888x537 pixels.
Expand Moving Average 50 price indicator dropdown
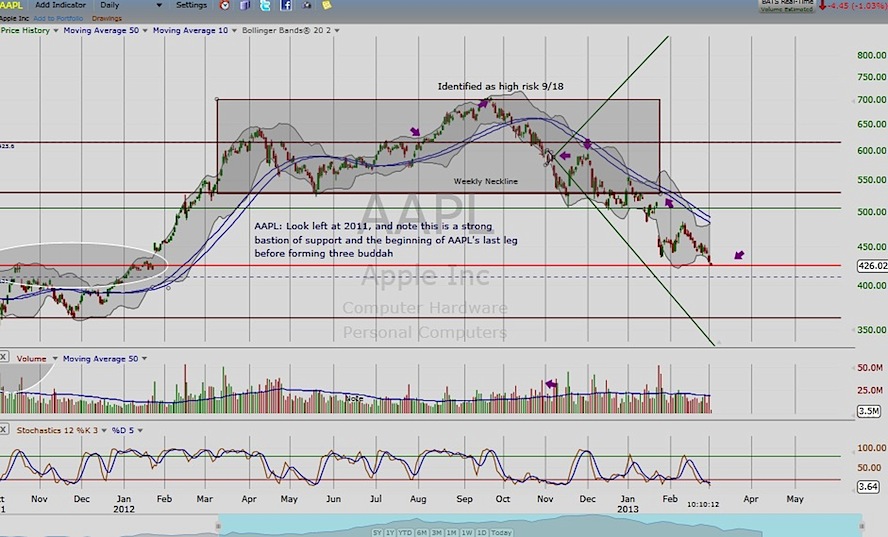pos(145,31)
